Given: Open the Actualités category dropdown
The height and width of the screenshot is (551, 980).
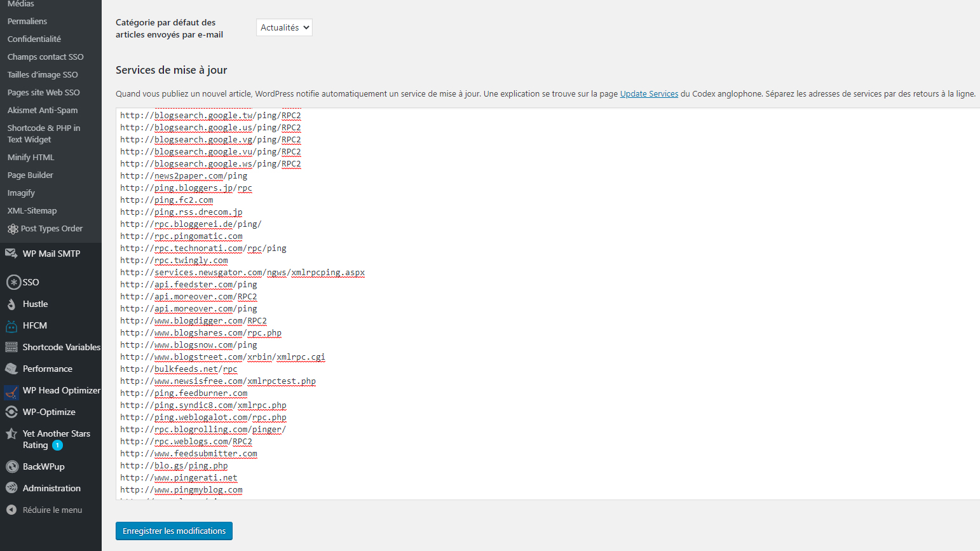Looking at the screenshot, I should tap(284, 27).
